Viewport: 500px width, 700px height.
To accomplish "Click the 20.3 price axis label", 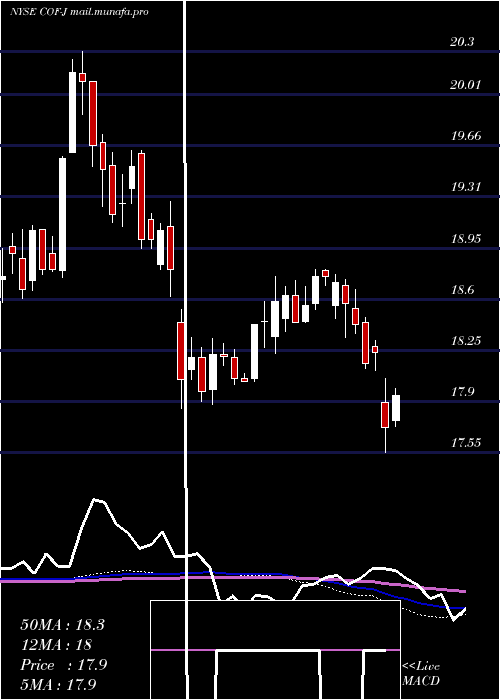I will (x=462, y=42).
